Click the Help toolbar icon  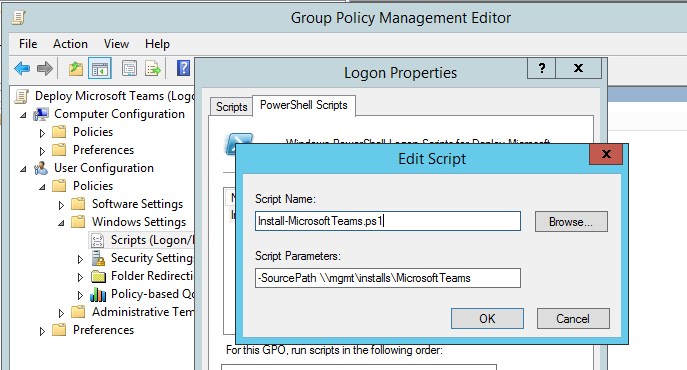(x=183, y=68)
